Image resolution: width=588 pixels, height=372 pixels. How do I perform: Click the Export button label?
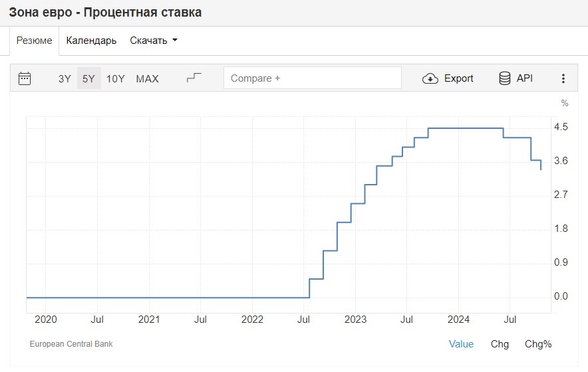pyautogui.click(x=458, y=78)
